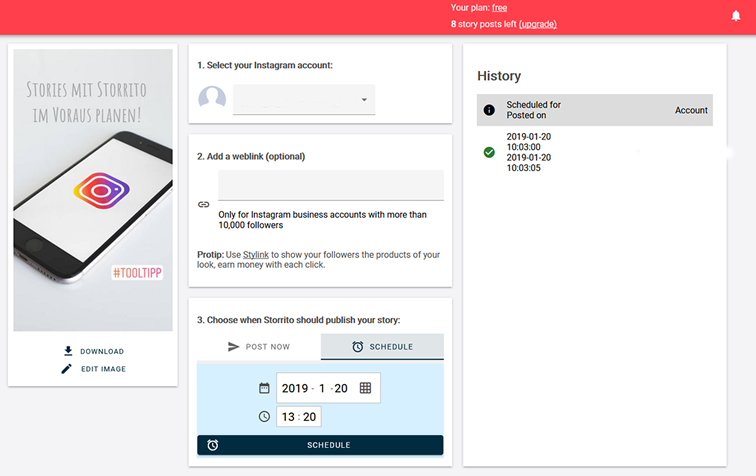Click the time field showing 13:20

(298, 417)
